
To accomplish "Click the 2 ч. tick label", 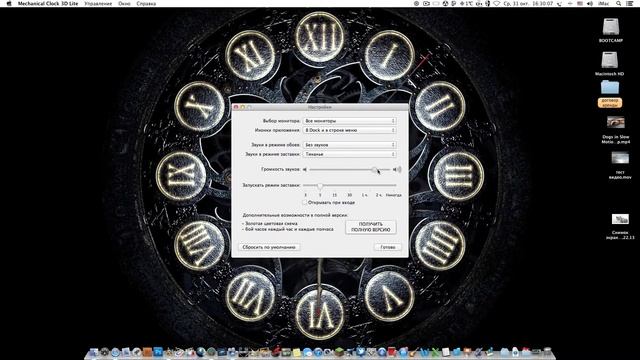I will [379, 195].
